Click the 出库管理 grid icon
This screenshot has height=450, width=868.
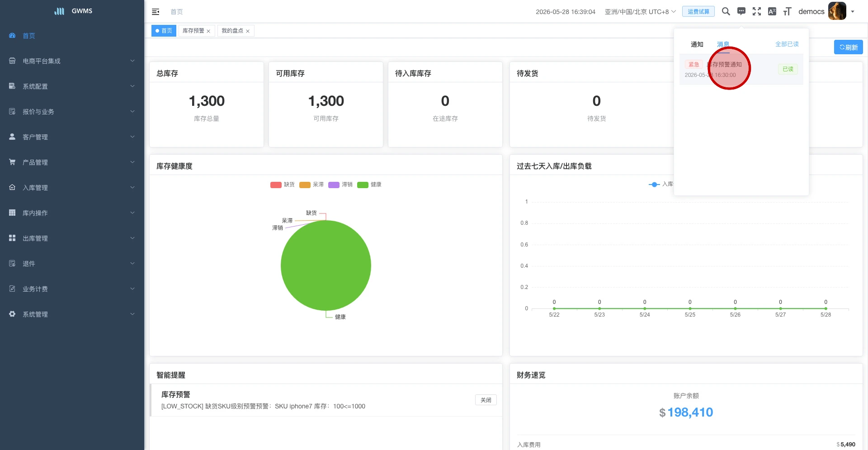coord(12,238)
